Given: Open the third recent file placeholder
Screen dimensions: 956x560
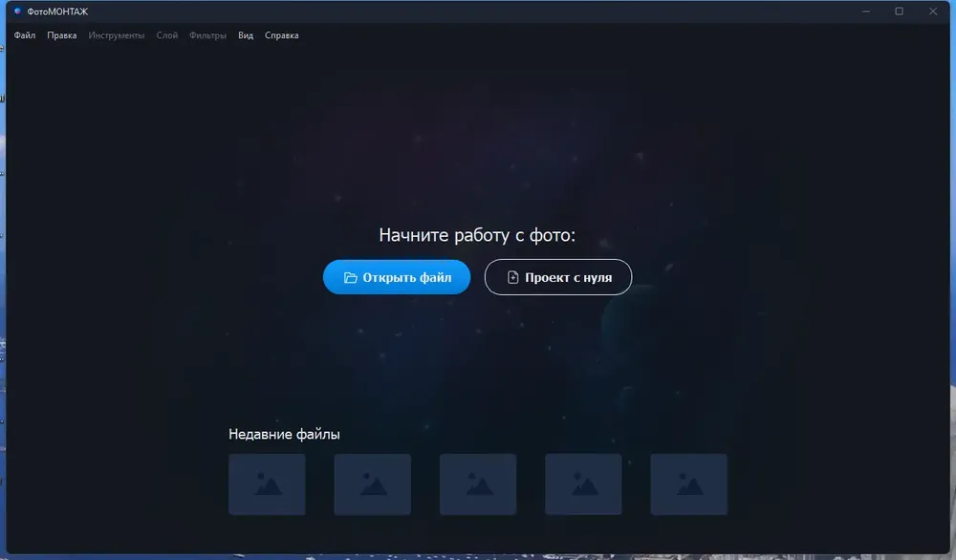Looking at the screenshot, I should pyautogui.click(x=478, y=485).
